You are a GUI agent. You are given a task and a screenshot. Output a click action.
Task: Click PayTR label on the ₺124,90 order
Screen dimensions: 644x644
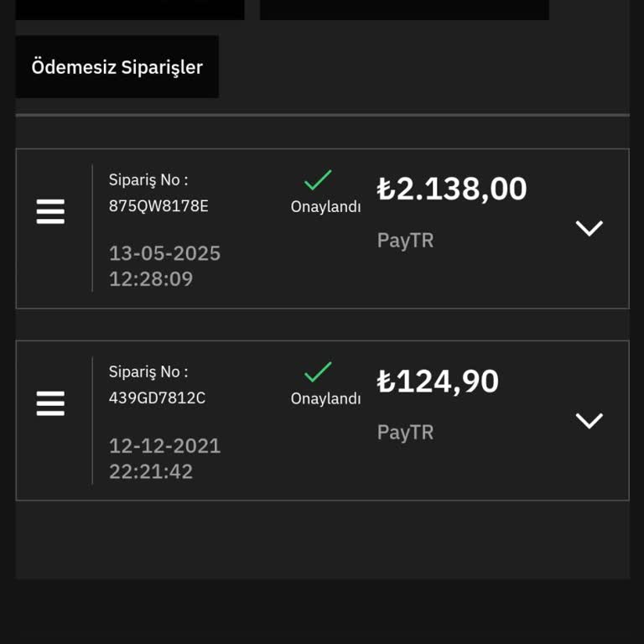(405, 433)
